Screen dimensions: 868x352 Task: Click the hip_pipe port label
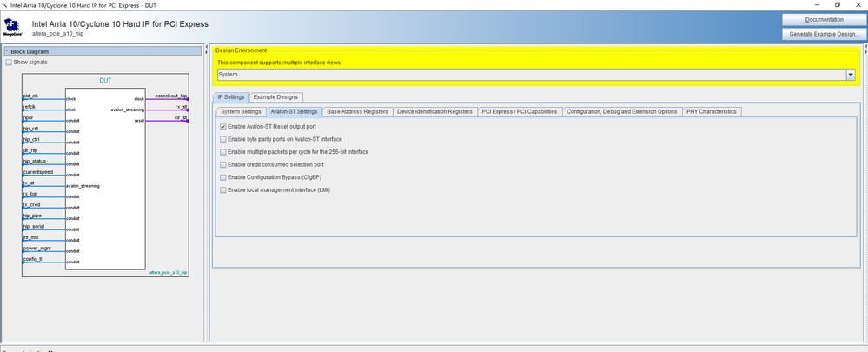(32, 216)
